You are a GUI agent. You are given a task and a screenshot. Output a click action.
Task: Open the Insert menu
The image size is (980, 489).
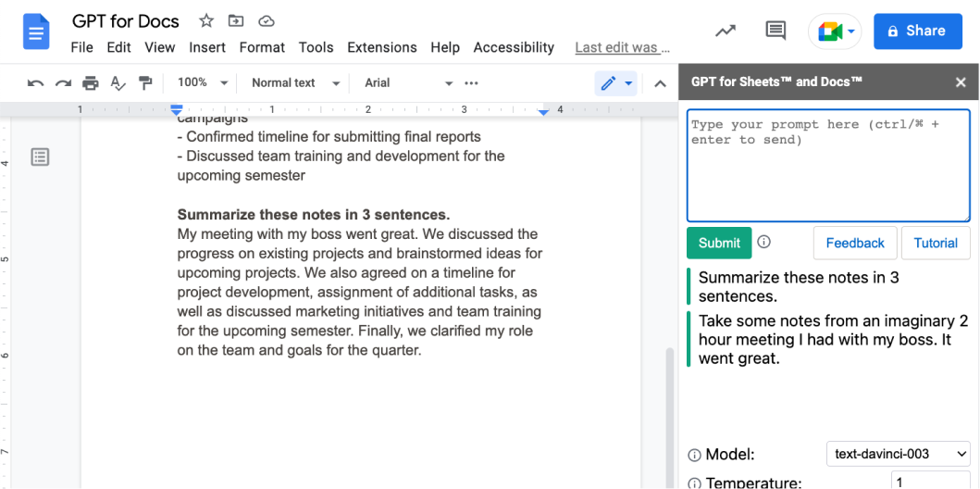pos(207,47)
